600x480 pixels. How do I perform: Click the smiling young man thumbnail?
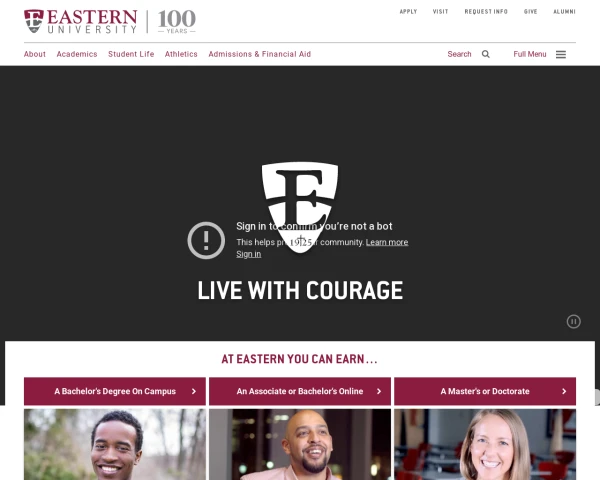pos(115,444)
